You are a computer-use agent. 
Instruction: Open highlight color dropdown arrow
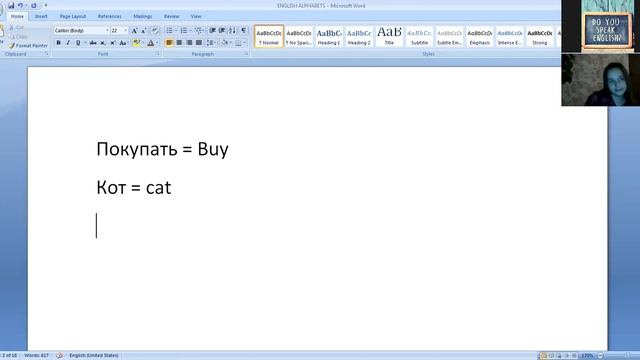143,43
